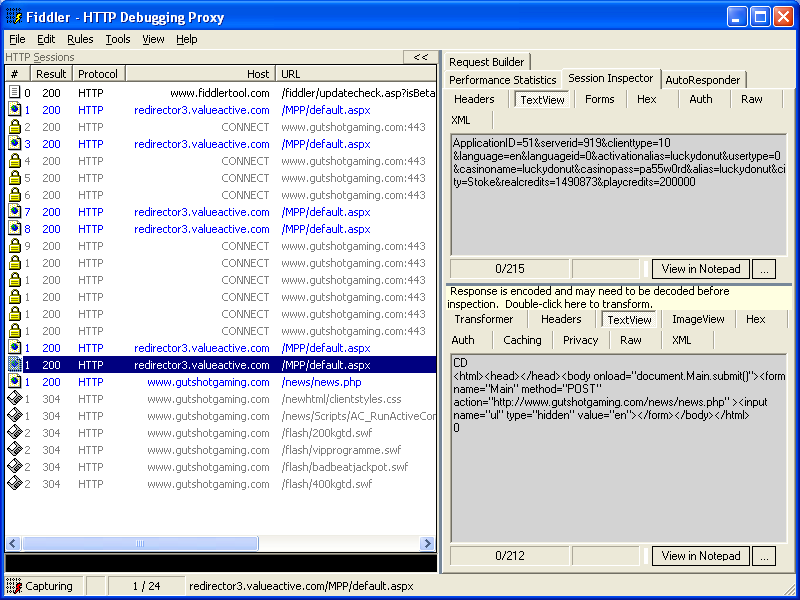Switch to the Performance Statistics tab
This screenshot has width=800, height=600.
503,80
